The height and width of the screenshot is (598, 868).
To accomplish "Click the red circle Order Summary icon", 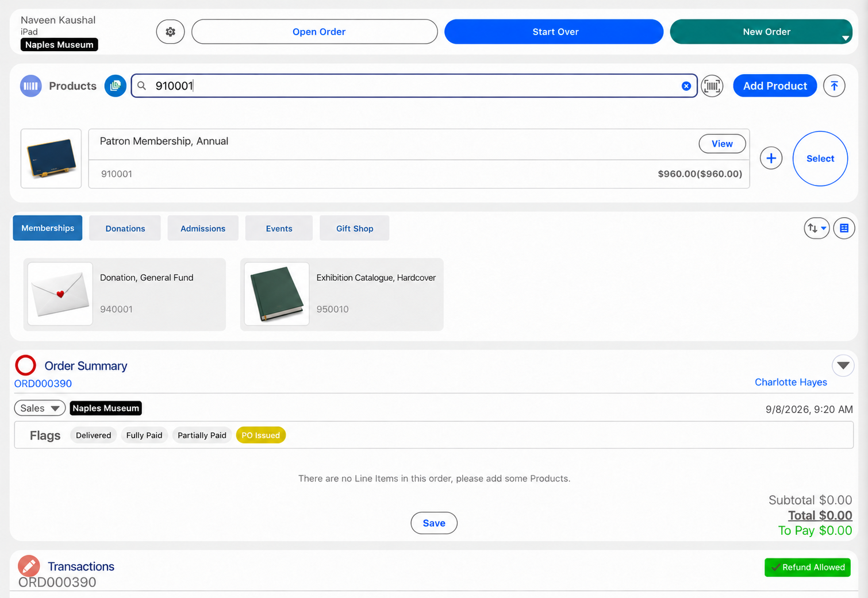I will tap(25, 365).
